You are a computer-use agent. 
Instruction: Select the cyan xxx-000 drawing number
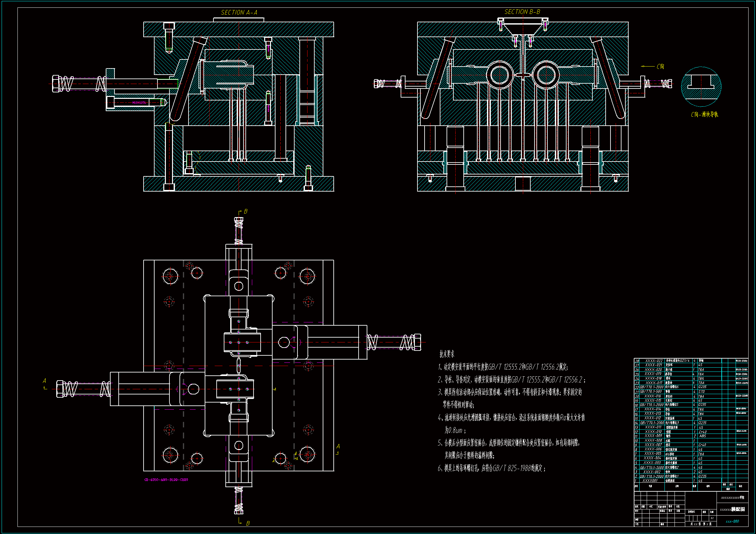tap(732, 521)
